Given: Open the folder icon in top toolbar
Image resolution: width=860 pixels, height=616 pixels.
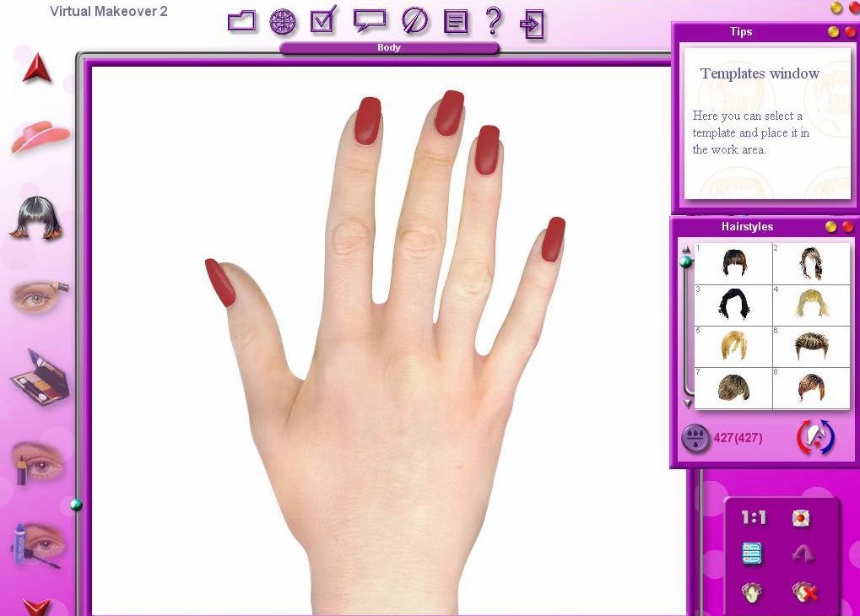Looking at the screenshot, I should point(241,21).
